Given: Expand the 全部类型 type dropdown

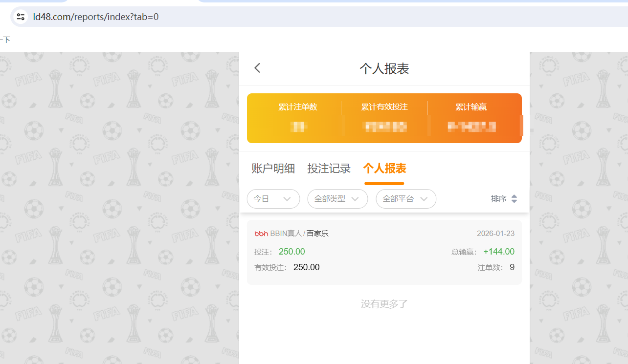Looking at the screenshot, I should click(x=337, y=199).
